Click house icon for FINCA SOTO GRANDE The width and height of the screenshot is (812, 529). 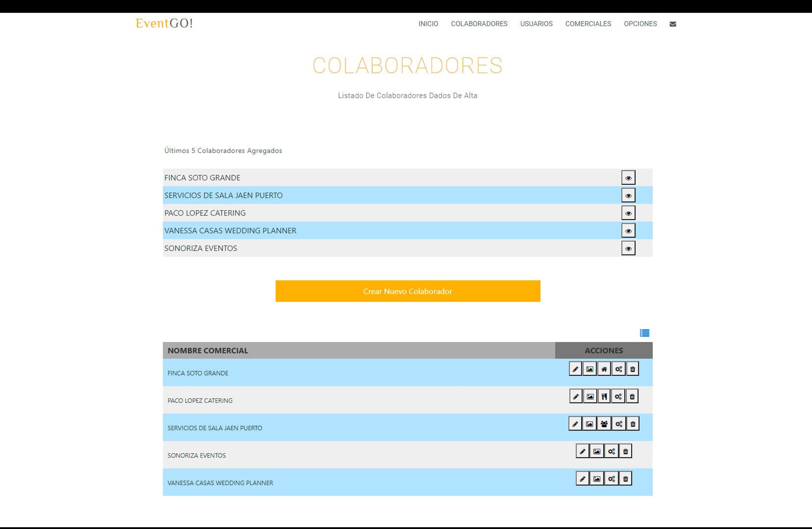(x=604, y=369)
